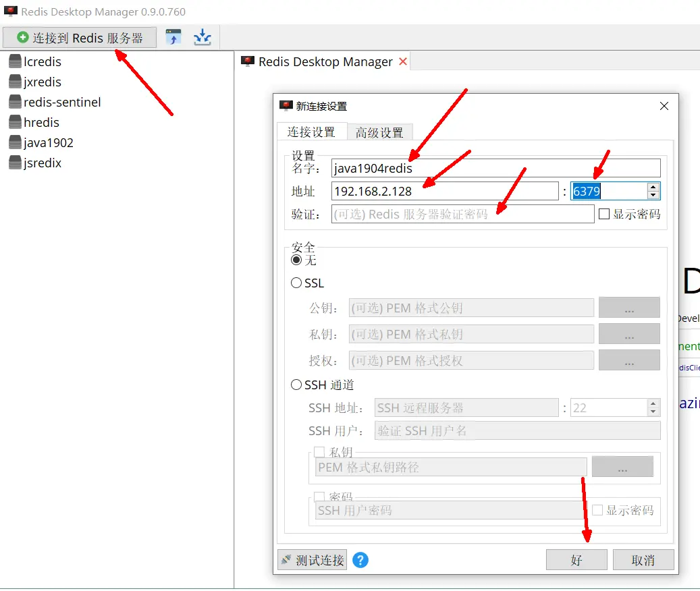Image resolution: width=700 pixels, height=591 pixels.
Task: Open the 连接设置 tab
Action: click(x=312, y=132)
